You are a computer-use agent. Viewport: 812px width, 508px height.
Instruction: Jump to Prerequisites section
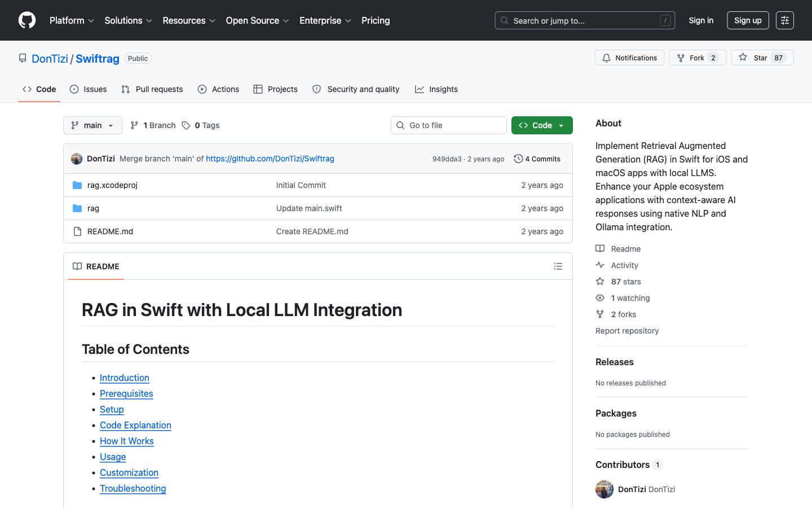tap(126, 393)
